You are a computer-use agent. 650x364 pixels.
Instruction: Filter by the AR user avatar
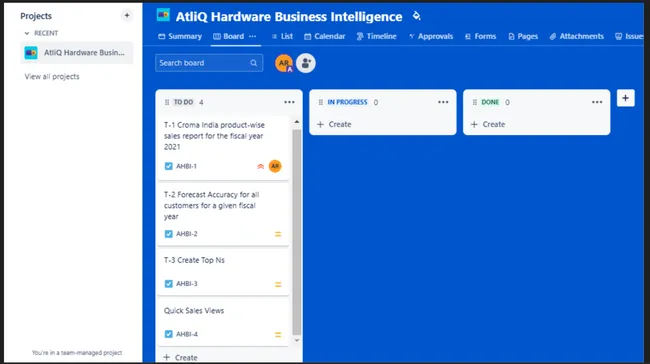pos(284,63)
